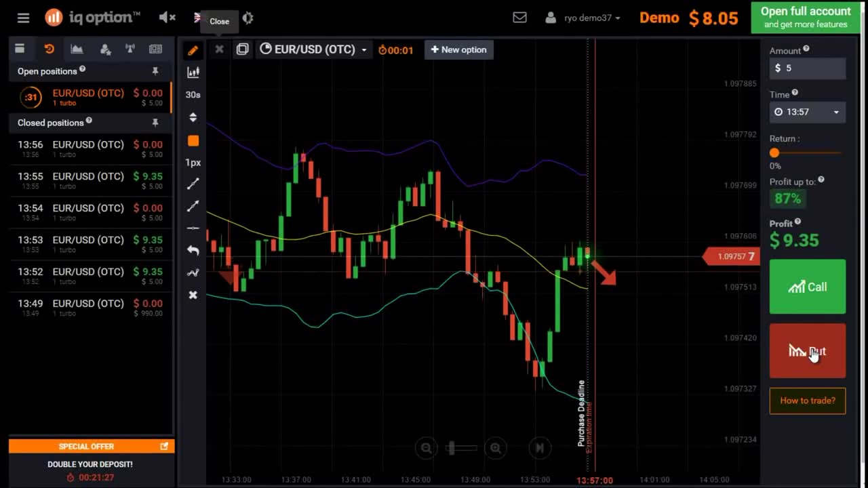
Task: Click DOUBLE YOUR DEPOSIT! offer text
Action: click(x=90, y=464)
